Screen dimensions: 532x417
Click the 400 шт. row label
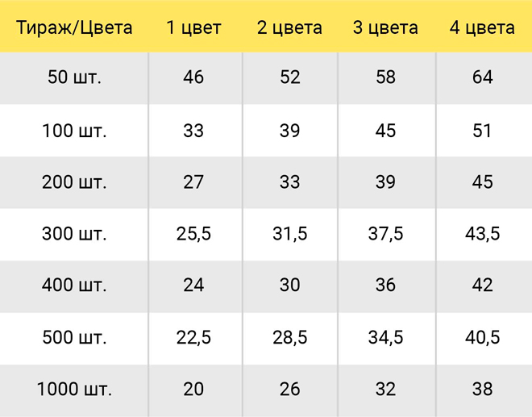tap(74, 285)
